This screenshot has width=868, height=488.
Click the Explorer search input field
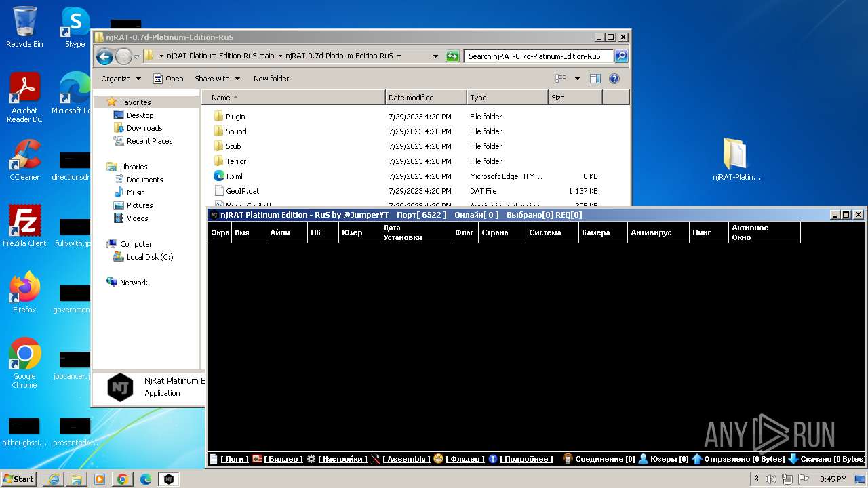[539, 56]
